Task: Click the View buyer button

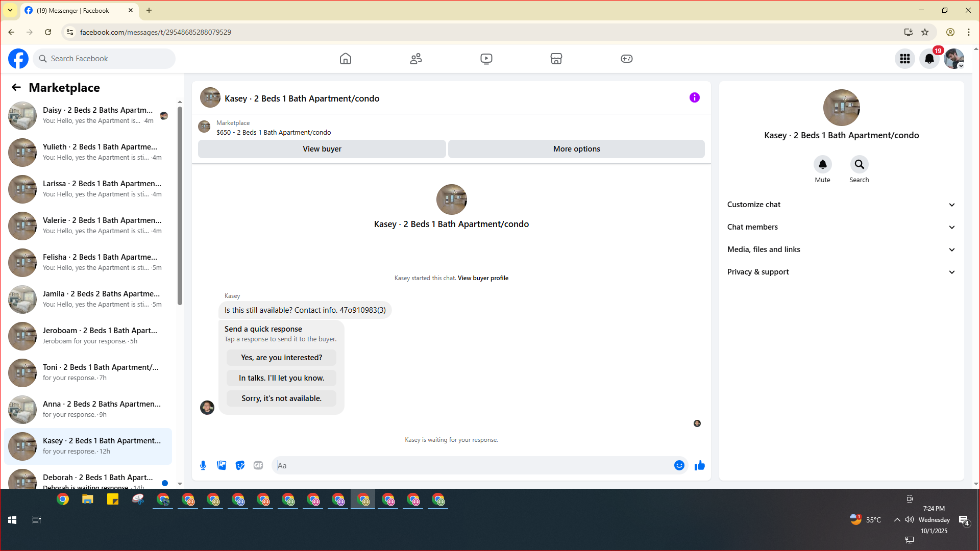Action: pos(322,149)
